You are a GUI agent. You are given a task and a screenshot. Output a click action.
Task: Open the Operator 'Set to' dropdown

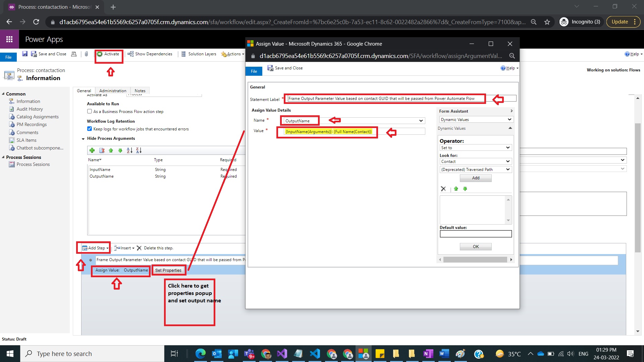click(x=476, y=147)
